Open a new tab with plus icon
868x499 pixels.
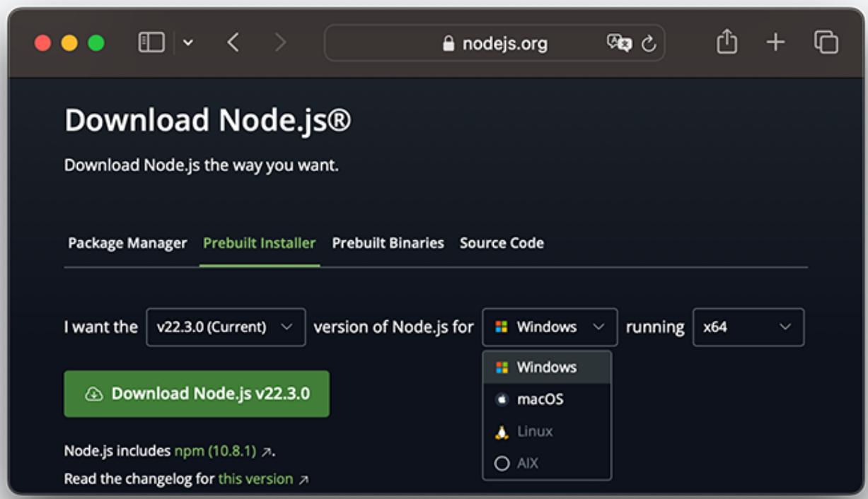[775, 43]
